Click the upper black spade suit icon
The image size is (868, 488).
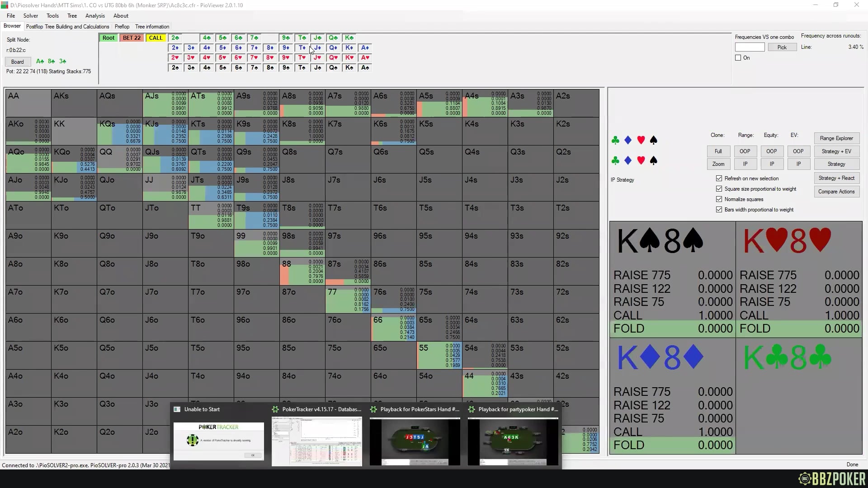(653, 141)
